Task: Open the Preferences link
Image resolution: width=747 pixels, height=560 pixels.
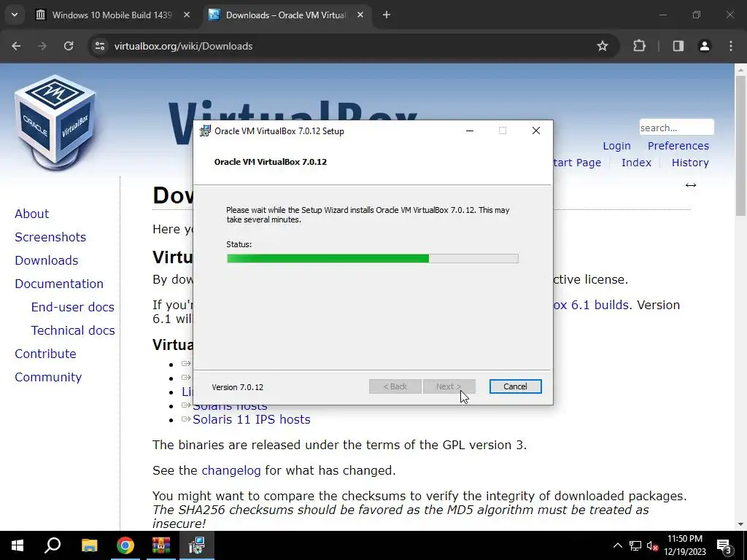Action: point(678,146)
